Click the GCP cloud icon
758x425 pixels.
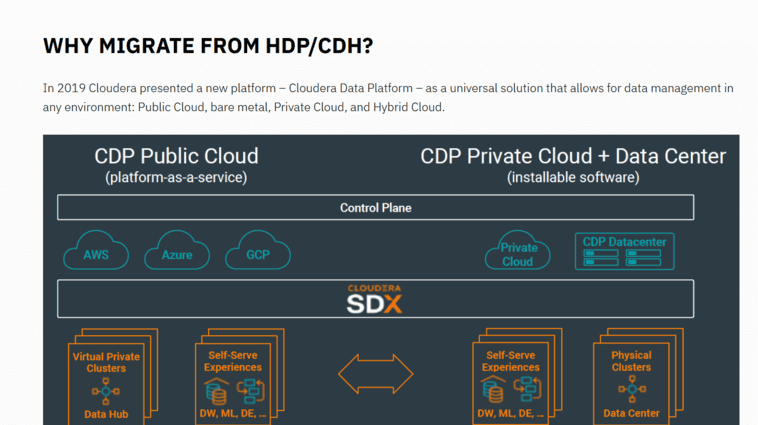[258, 253]
